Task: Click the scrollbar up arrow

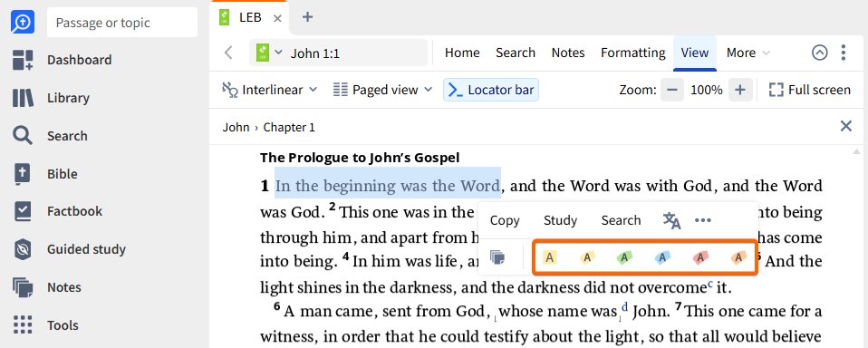Action: tap(857, 151)
